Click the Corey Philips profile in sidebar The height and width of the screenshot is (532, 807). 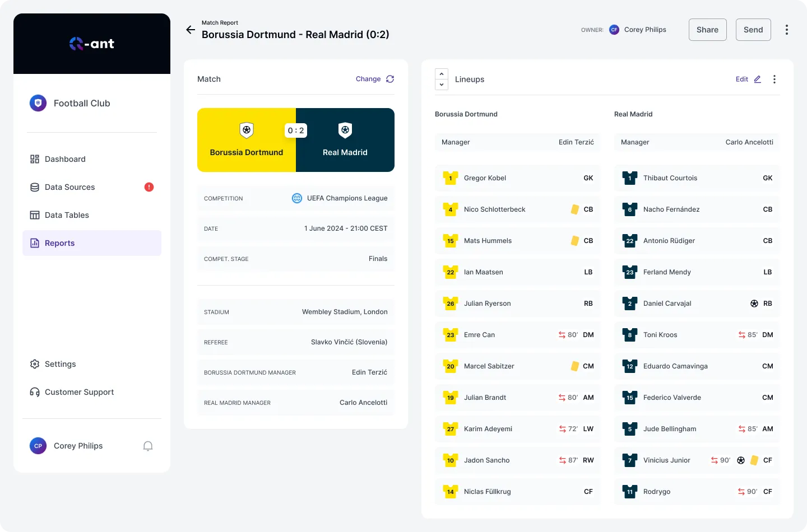(x=66, y=446)
